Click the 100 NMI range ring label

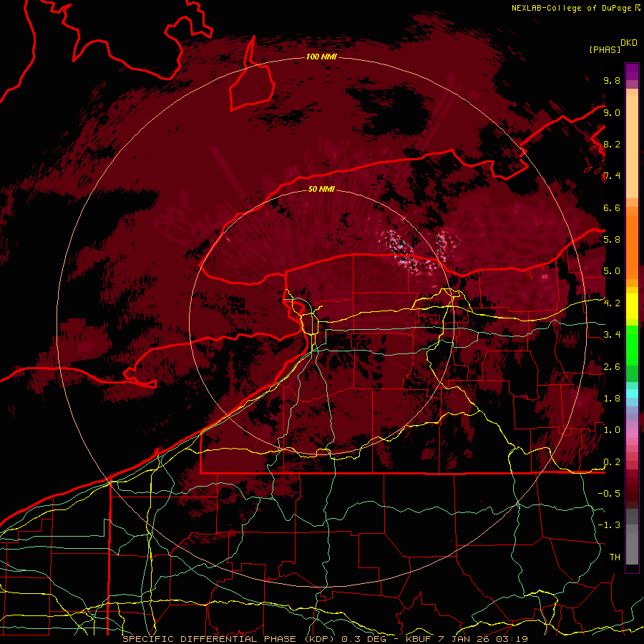tap(321, 57)
